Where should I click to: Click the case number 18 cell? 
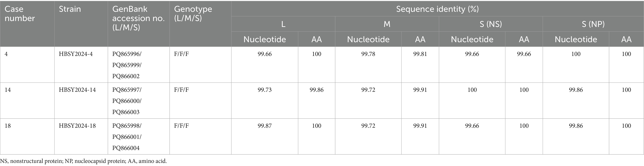(8, 126)
